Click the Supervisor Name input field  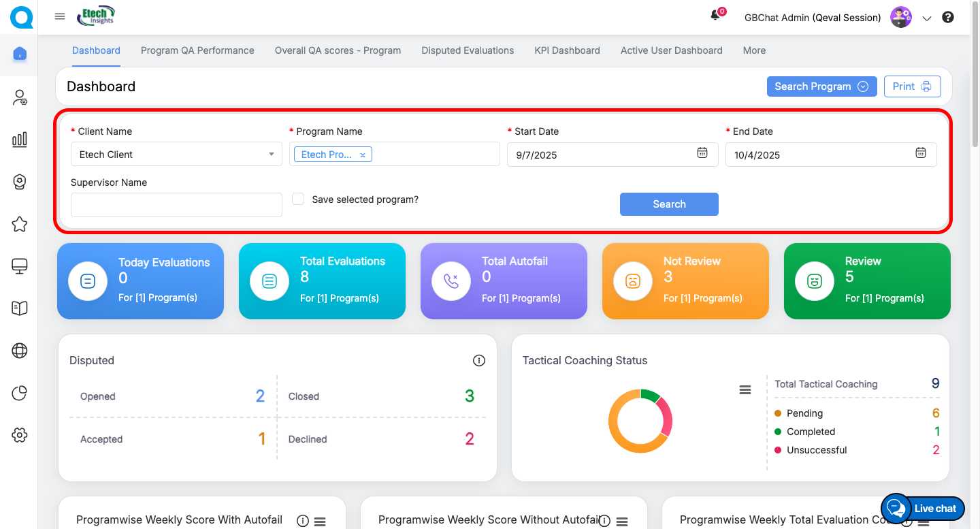176,205
